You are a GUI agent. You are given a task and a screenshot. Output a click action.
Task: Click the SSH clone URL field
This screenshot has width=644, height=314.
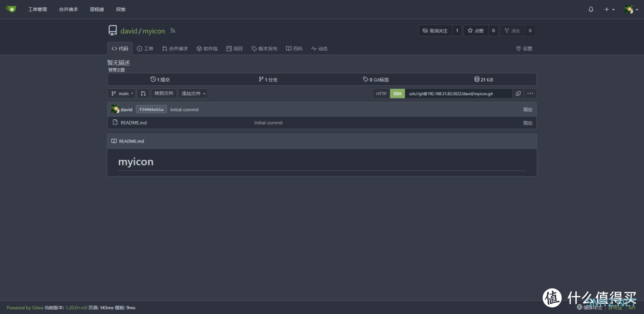[x=459, y=94]
